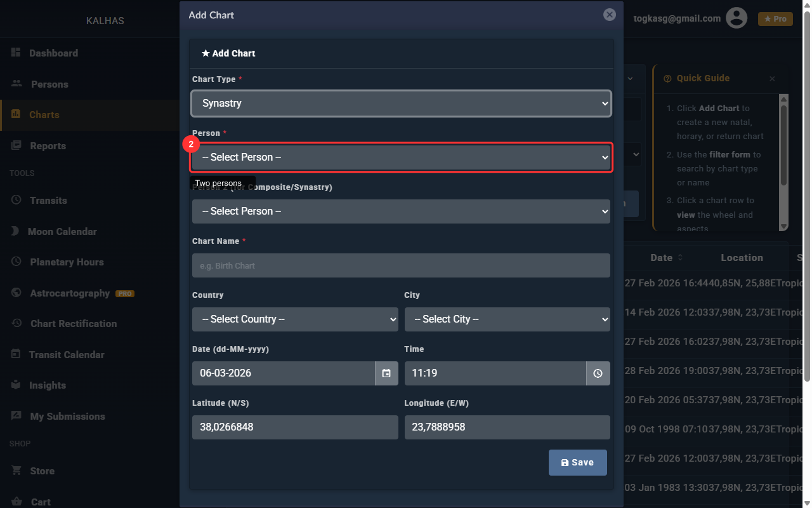Go to Store in sidebar

(42, 471)
